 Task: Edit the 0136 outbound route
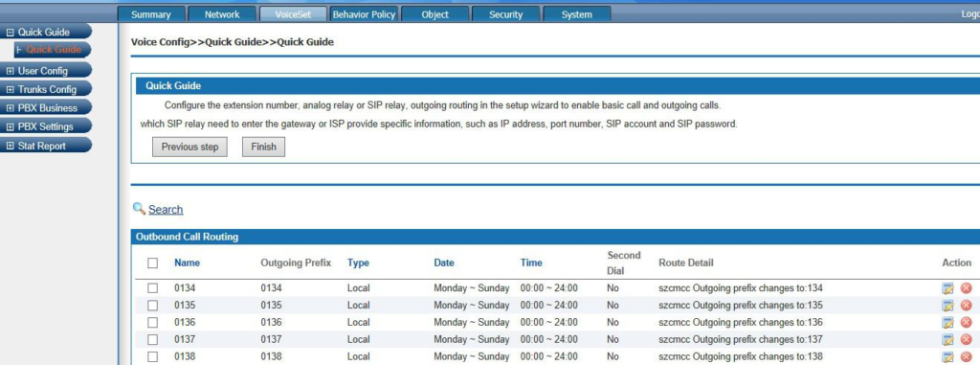pyautogui.click(x=948, y=323)
